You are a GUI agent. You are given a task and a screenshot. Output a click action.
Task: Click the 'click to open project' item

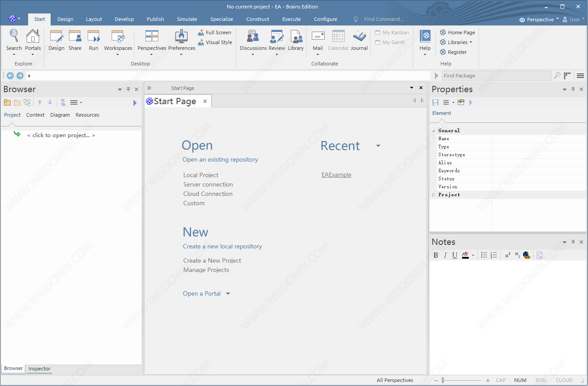click(x=61, y=135)
